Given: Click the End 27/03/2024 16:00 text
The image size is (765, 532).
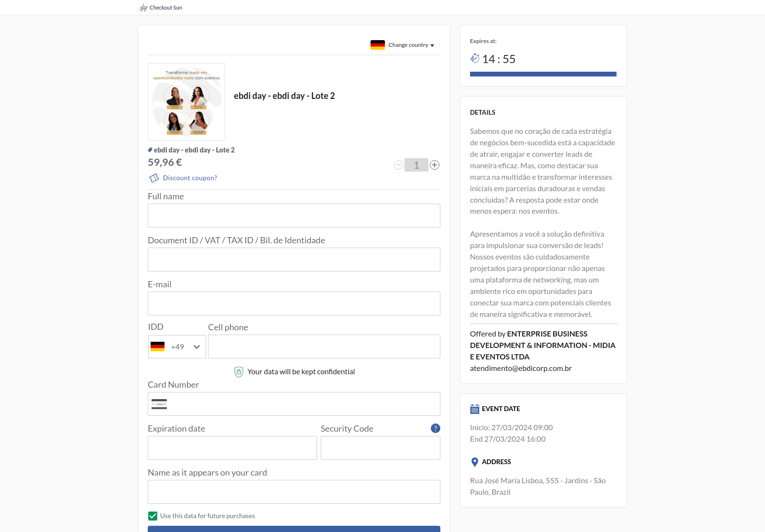Looking at the screenshot, I should point(508,439).
